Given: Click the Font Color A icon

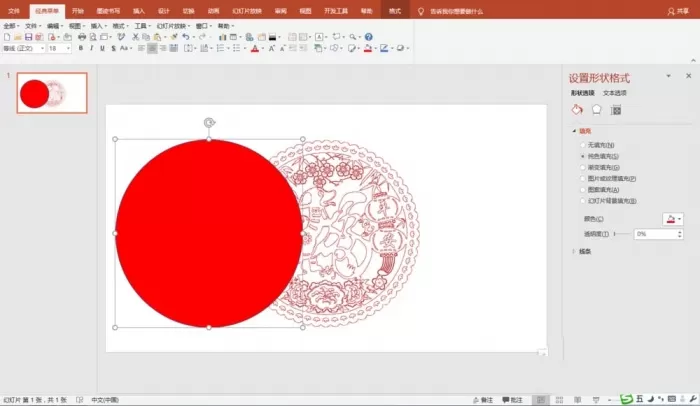Looking at the screenshot, I should click(x=255, y=48).
